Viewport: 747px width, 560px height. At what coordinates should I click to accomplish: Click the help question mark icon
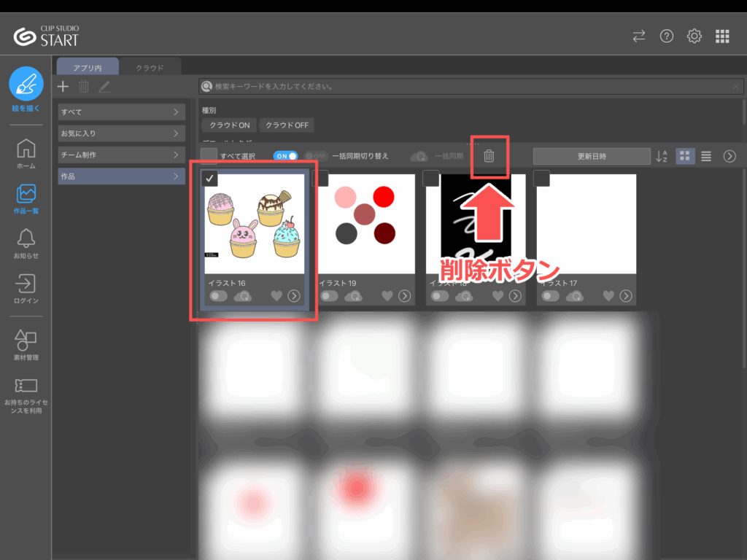(x=666, y=36)
